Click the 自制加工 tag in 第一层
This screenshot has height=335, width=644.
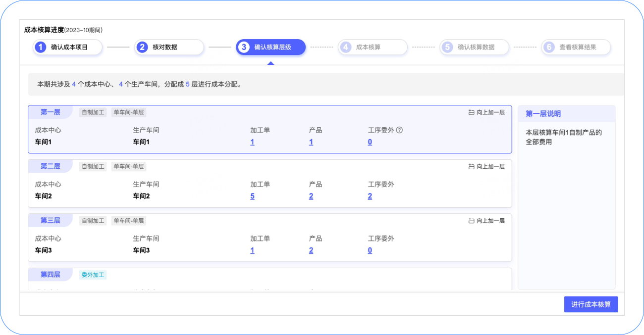(93, 112)
